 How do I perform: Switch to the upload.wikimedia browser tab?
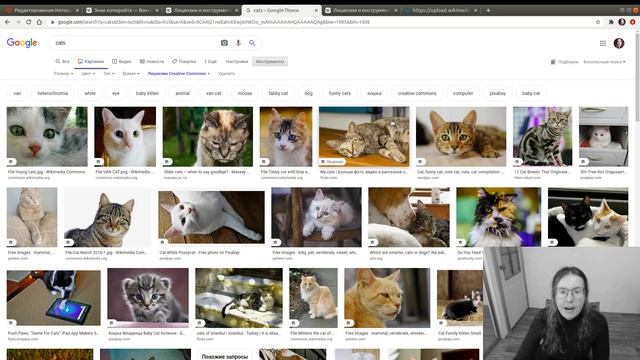pyautogui.click(x=441, y=10)
